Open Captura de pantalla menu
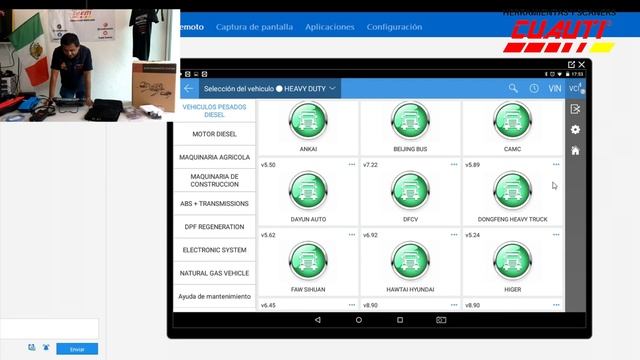Viewport: 640px width, 360px height. coord(254,27)
